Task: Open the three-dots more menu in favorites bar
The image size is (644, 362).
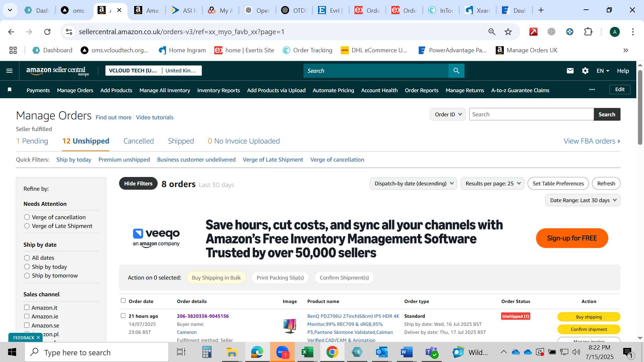Action: (592, 89)
